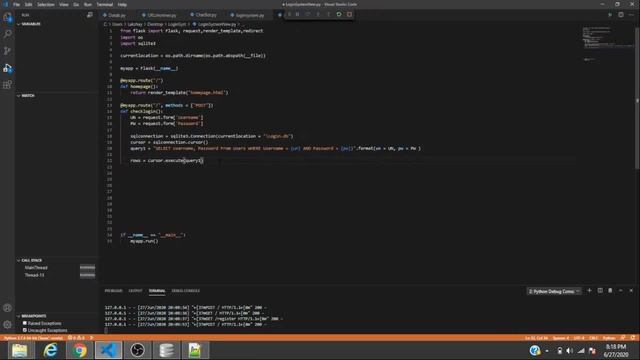This screenshot has height=360, width=640.
Task: Restart the debug session (green icon)
Action: 339,14
